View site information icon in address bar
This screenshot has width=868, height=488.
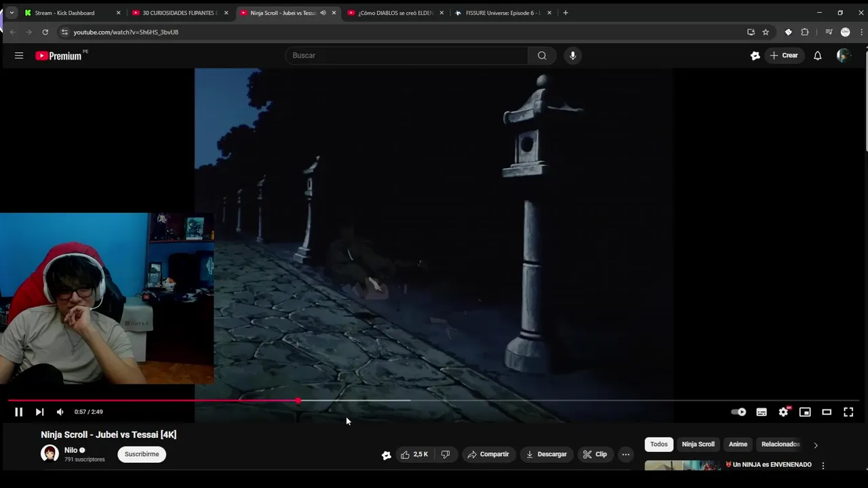[64, 32]
